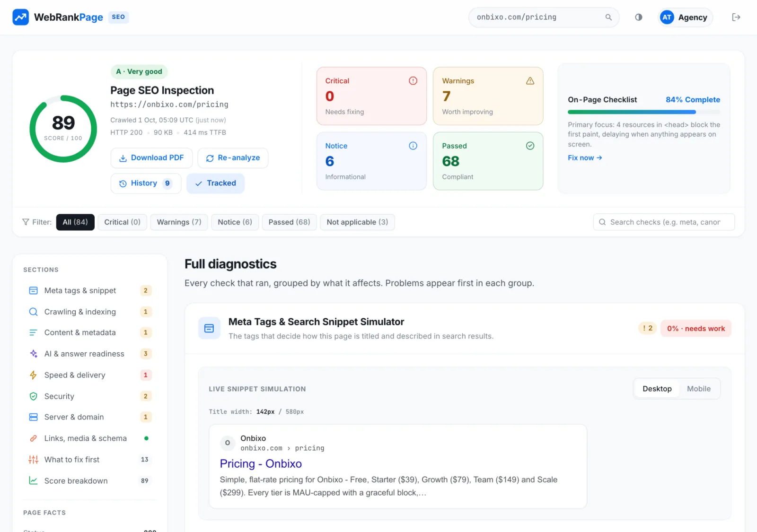Open Score breakdown chart icon

pyautogui.click(x=33, y=480)
